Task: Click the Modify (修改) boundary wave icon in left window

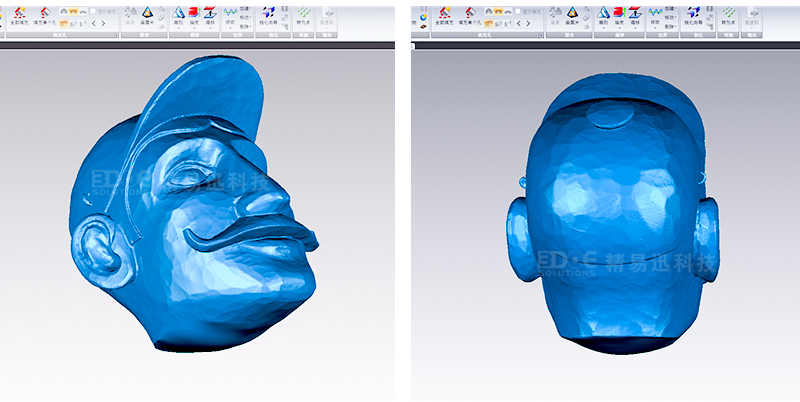Action: (x=231, y=12)
